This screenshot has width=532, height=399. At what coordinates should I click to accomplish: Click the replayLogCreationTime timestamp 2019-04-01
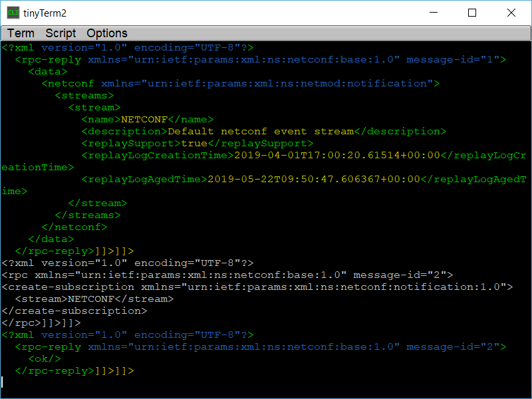tap(337, 156)
